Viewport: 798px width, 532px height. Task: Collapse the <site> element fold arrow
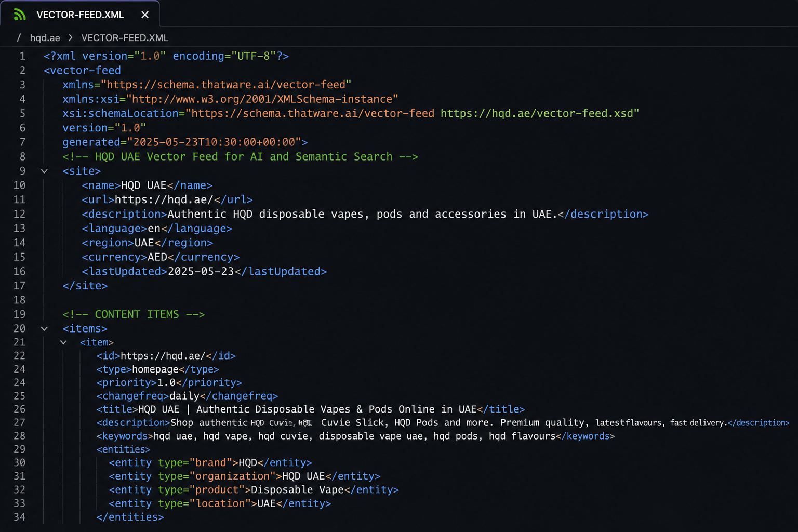[x=44, y=171]
